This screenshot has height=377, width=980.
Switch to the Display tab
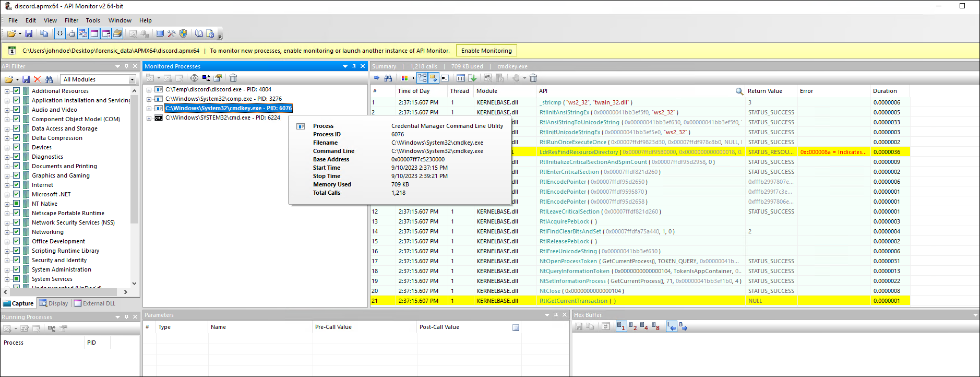click(x=54, y=303)
